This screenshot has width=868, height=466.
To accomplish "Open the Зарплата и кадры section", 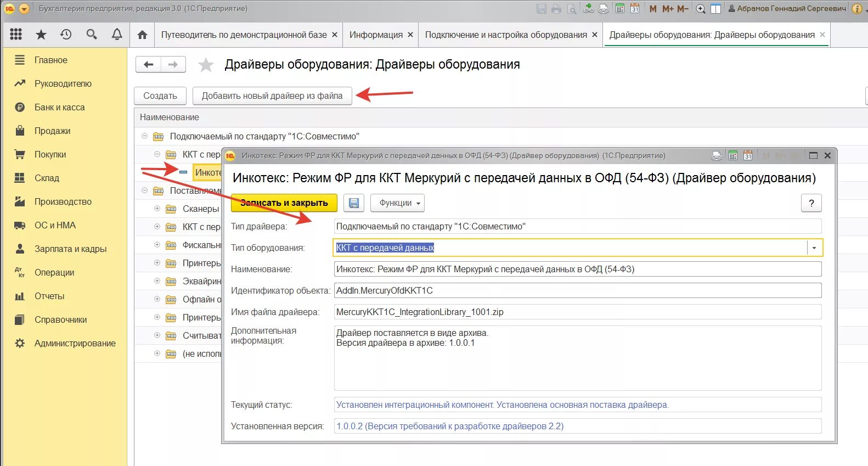I will (71, 249).
